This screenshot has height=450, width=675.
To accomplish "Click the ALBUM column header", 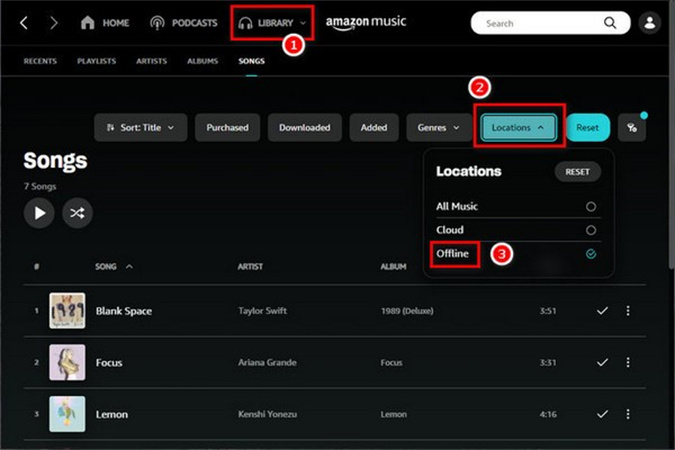I will tap(393, 267).
